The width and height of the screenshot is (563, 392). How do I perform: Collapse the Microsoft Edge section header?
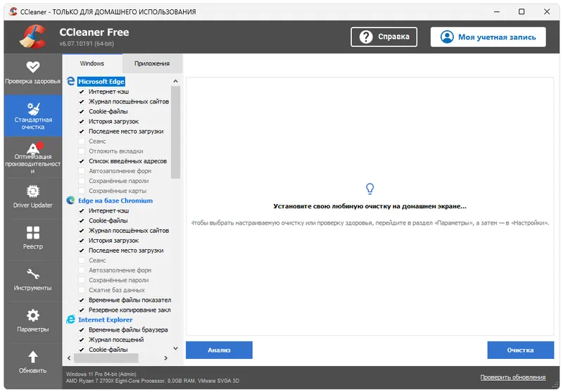tap(101, 82)
